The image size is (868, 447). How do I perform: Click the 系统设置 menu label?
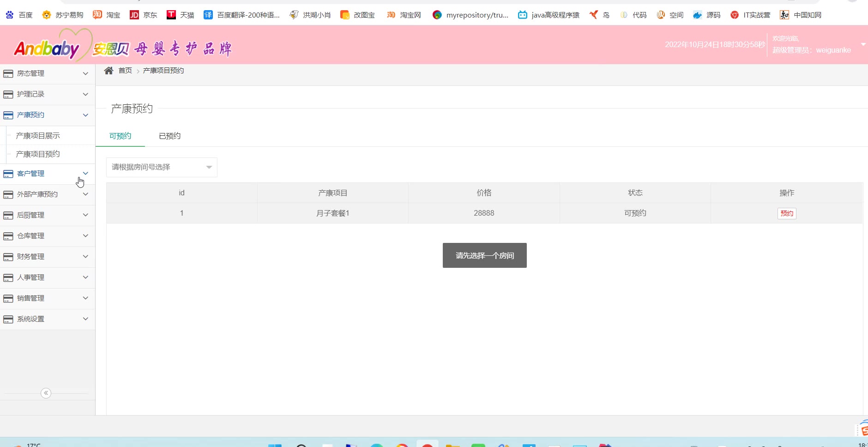(x=31, y=319)
